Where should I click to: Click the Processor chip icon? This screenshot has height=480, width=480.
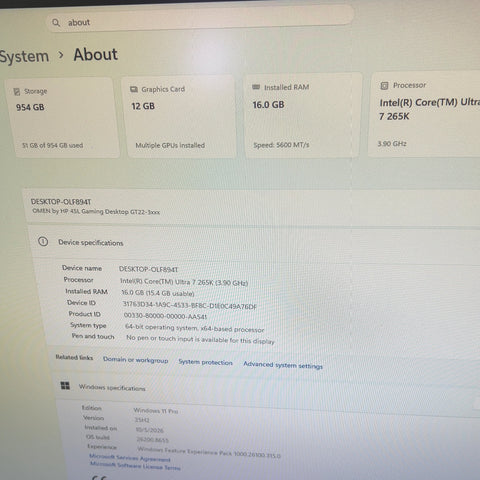[384, 86]
